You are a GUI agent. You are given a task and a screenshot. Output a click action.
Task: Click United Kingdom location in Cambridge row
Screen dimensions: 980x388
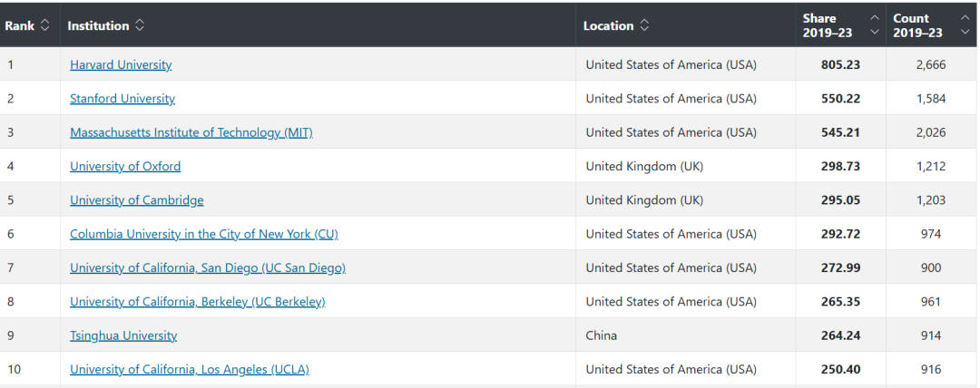[644, 200]
